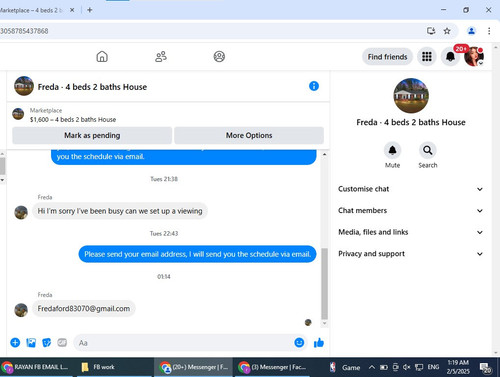Open emoji picker smiley icon

[x=299, y=342]
